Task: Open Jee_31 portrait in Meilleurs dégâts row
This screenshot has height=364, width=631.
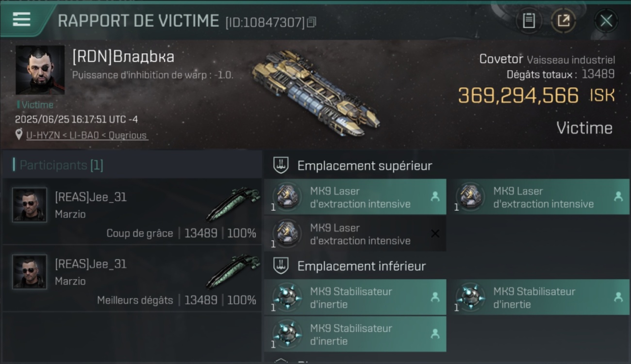Action: click(30, 272)
